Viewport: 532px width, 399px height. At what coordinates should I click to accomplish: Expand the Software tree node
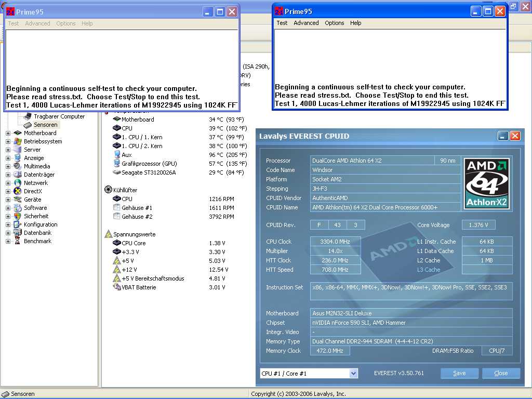coord(8,208)
